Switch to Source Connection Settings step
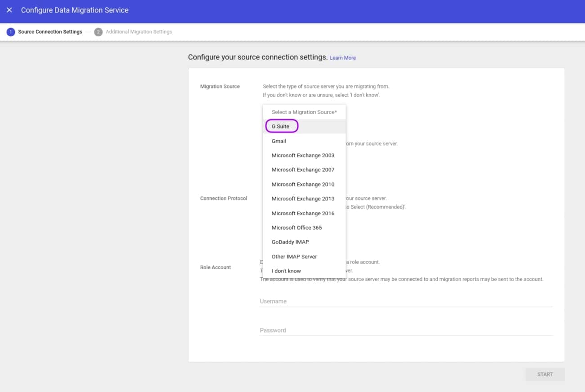Screen dimensions: 585x392 [x=50, y=31]
